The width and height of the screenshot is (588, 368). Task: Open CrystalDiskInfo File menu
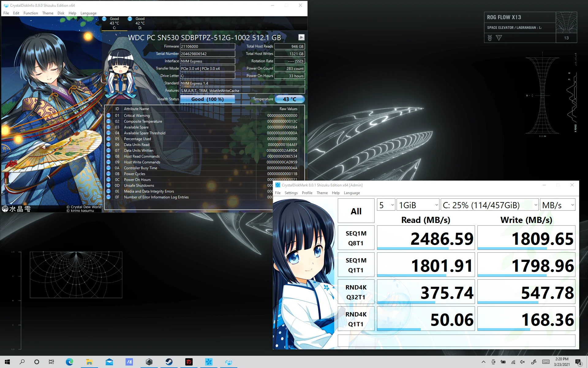point(6,13)
